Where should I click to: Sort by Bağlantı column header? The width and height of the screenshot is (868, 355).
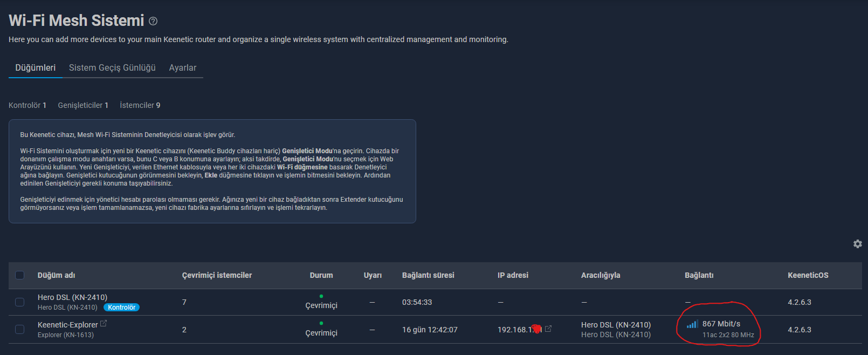699,275
